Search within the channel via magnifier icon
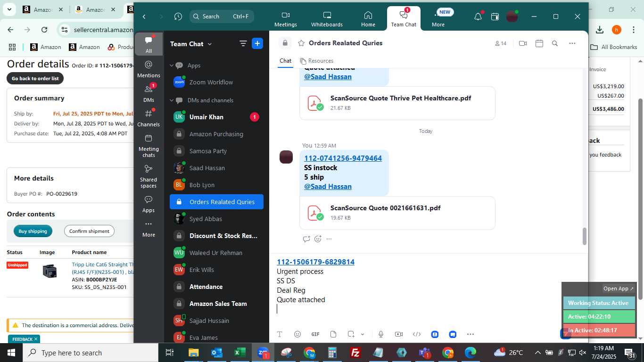The image size is (644, 362). (x=555, y=43)
